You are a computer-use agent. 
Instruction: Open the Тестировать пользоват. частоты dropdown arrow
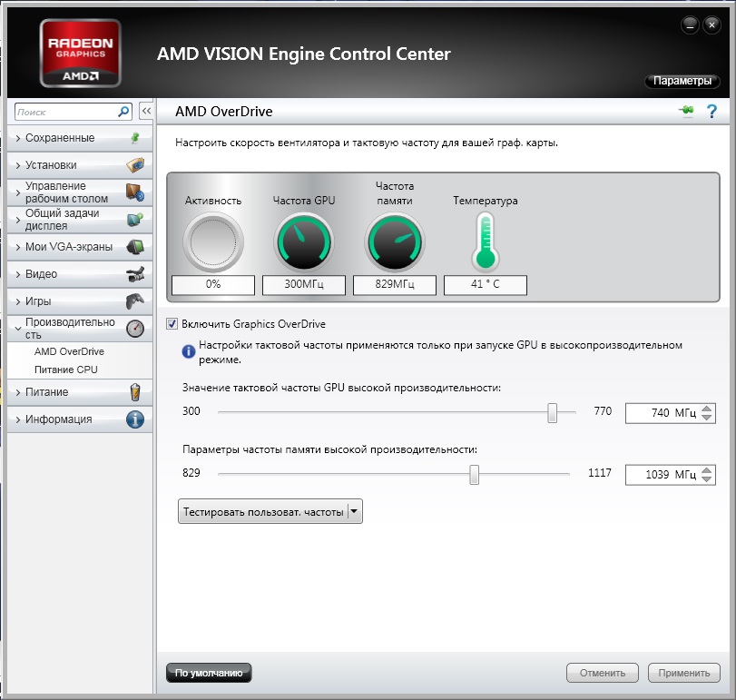[x=355, y=511]
